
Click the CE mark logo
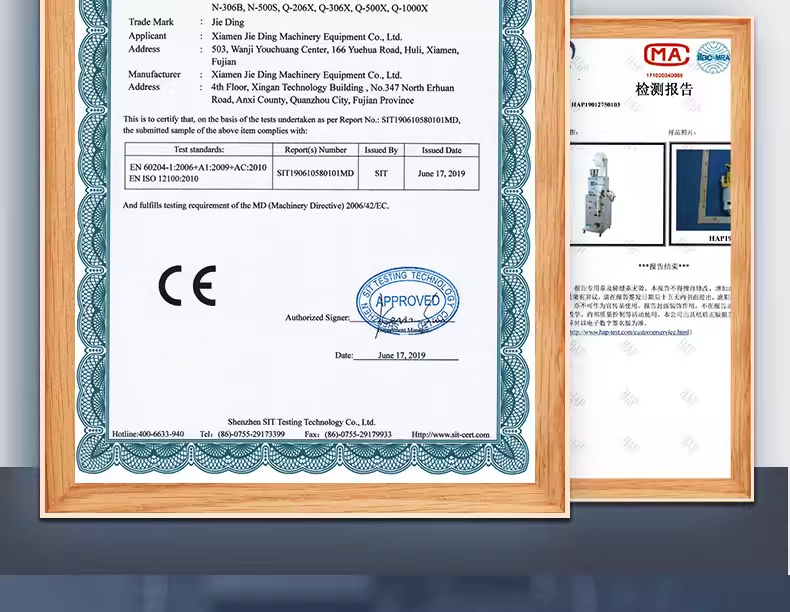[x=187, y=286]
